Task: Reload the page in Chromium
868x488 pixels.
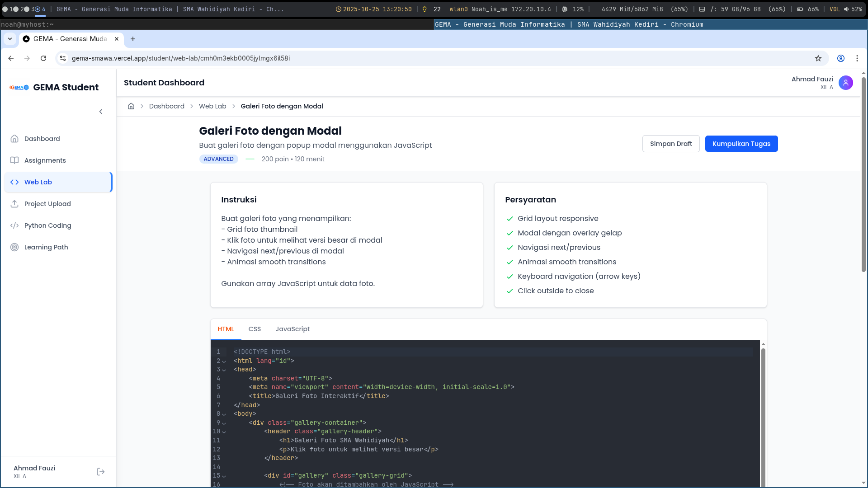Action: (x=43, y=58)
